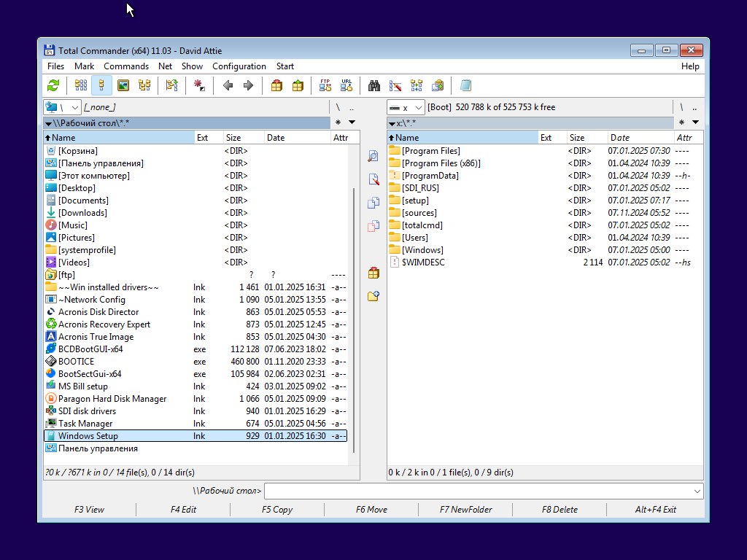Click the Alt+F4 Exit button
Screen dimensions: 747x560
coord(656,510)
